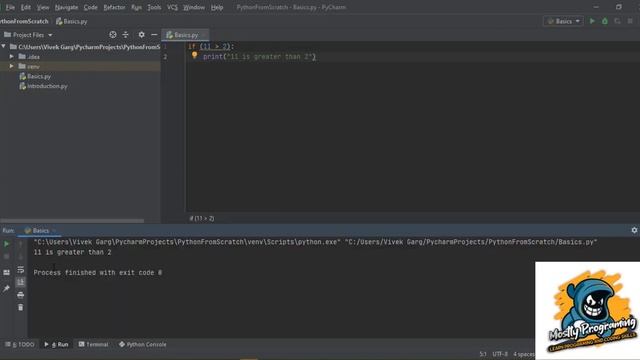Image resolution: width=640 pixels, height=360 pixels.
Task: Rerun Basics with green arrow in Run panel
Action: 7,244
